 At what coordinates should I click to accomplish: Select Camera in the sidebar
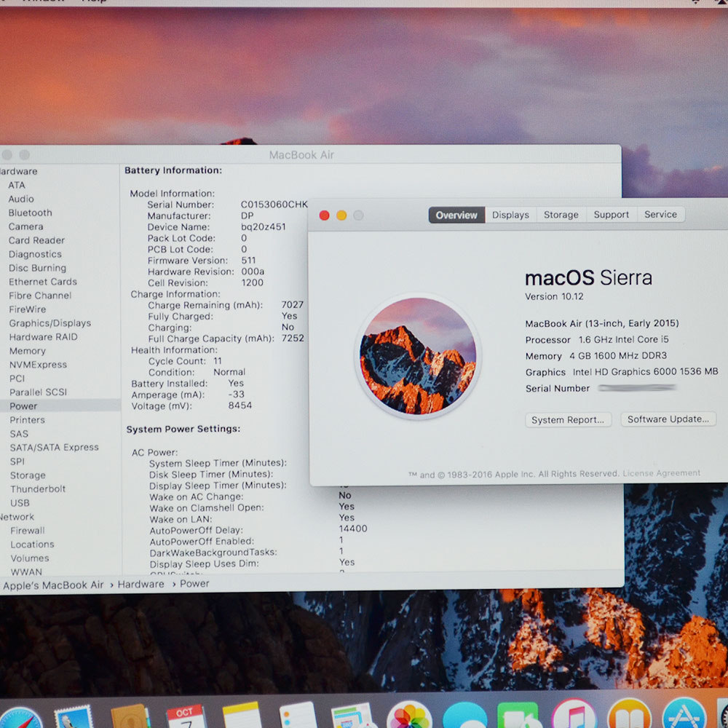[x=26, y=226]
